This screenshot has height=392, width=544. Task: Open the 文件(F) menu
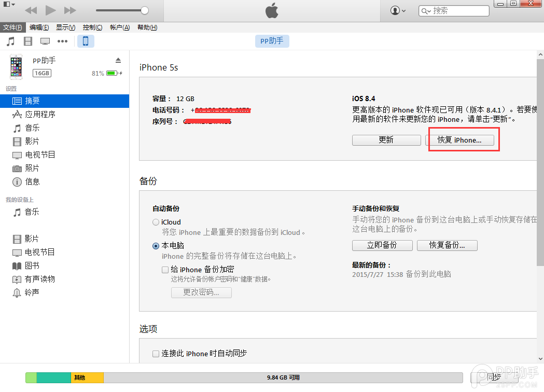12,27
